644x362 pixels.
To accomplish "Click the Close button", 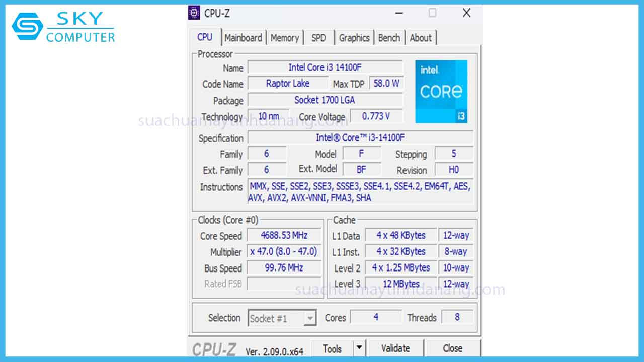I will tap(452, 347).
